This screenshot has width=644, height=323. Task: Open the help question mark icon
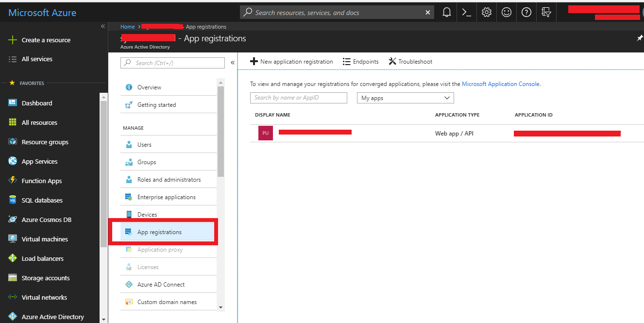(526, 13)
